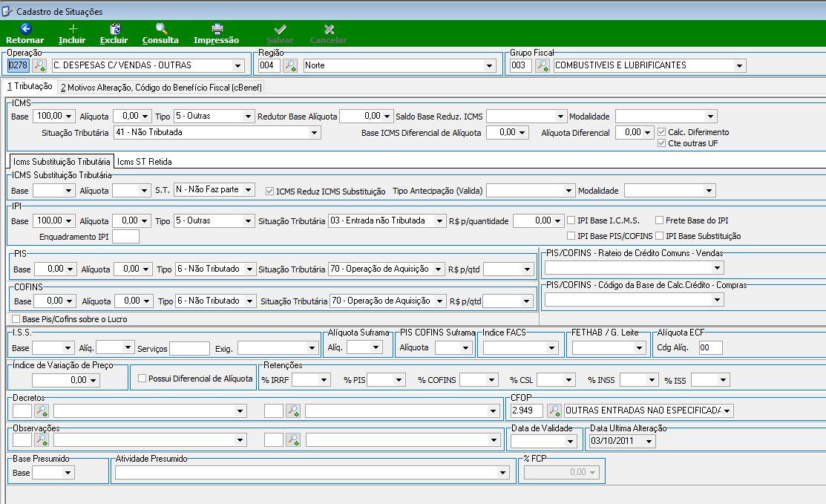Enable Possui Diferencial de Alíquota checkbox
Screen dimensions: 826x504
[142, 378]
